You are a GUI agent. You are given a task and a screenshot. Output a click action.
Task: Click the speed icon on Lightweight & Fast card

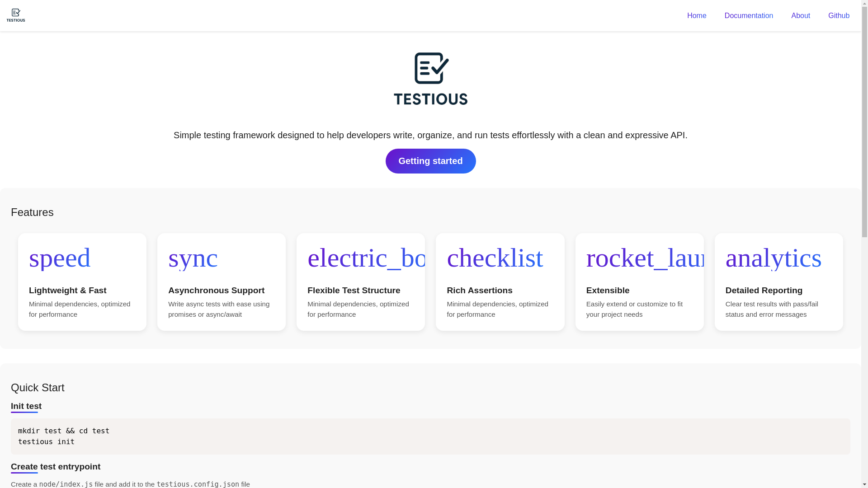click(x=60, y=258)
